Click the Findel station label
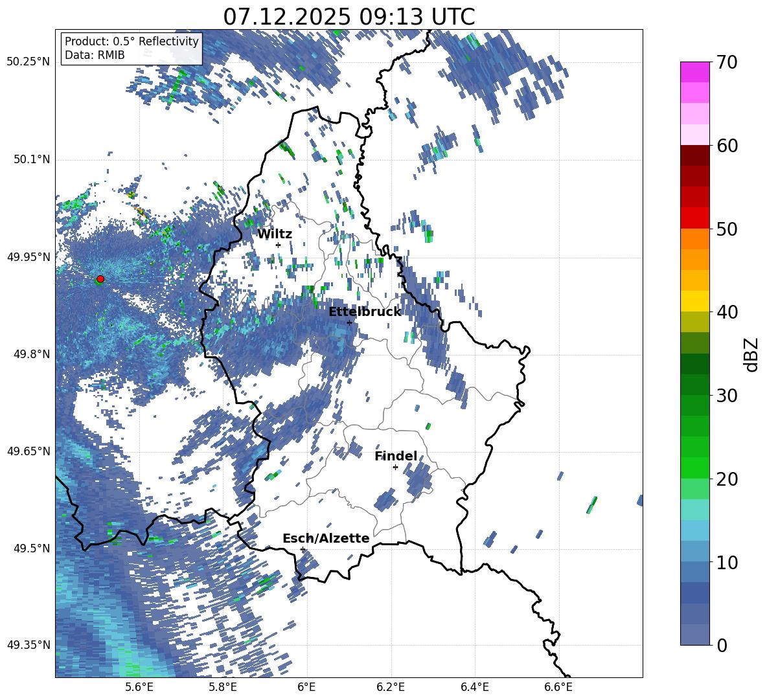This screenshot has height=700, width=767. coord(396,456)
